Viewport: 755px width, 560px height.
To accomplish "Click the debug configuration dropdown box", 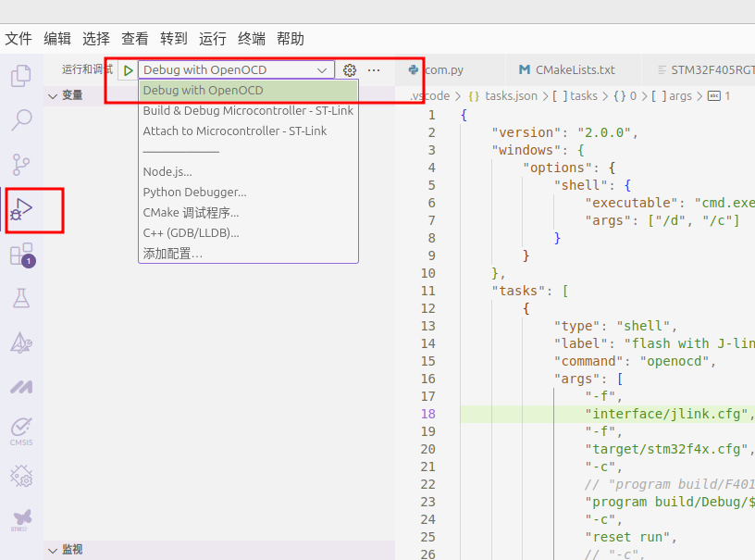I will [x=236, y=70].
